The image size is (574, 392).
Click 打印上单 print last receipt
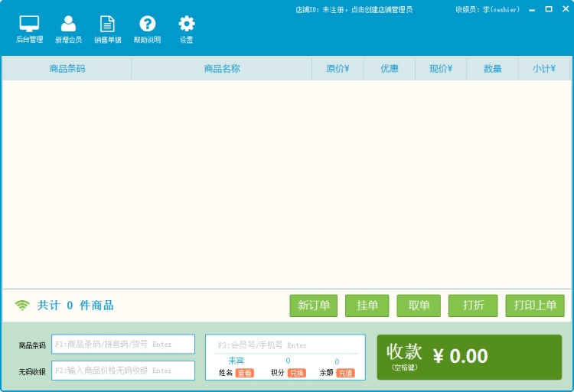pyautogui.click(x=534, y=305)
